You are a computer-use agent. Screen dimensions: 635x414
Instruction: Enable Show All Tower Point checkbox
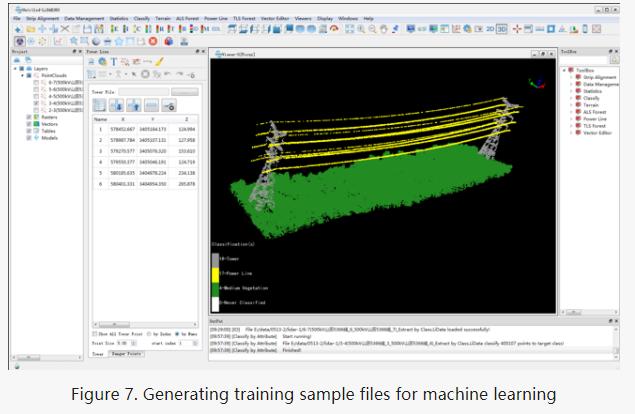pos(95,334)
